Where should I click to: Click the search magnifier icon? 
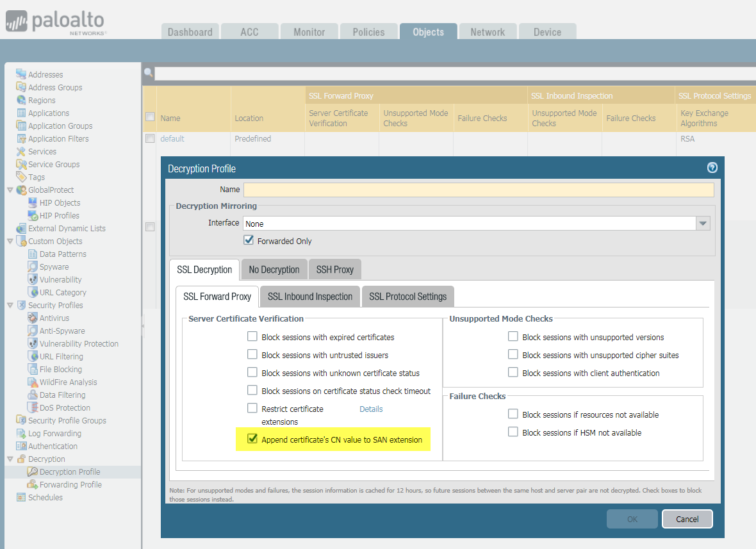[x=149, y=73]
